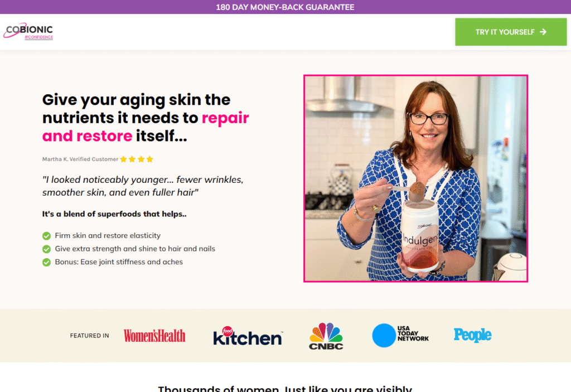The image size is (571, 392).
Task: Click the 'I looked noticeably younger' testimonial quote
Action: click(x=143, y=186)
